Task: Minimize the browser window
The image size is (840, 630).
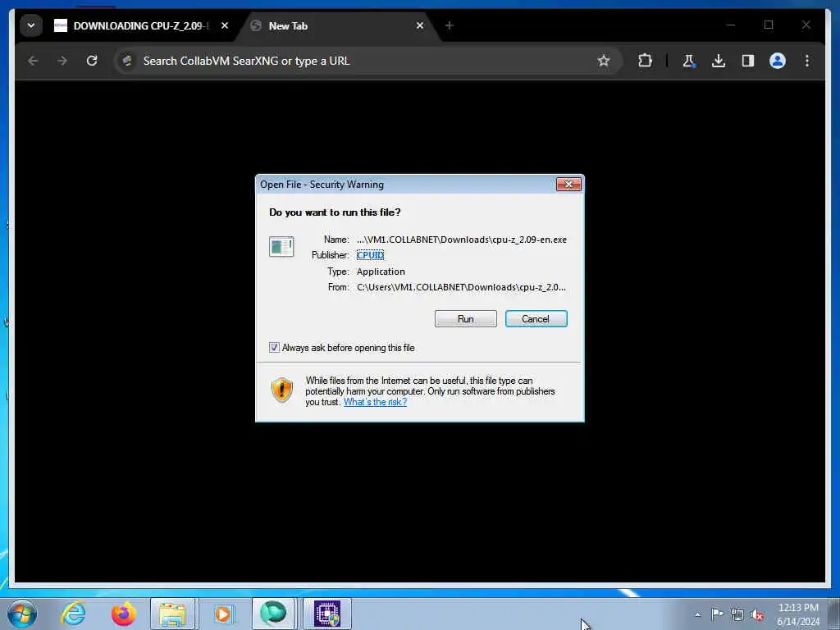Action: pyautogui.click(x=731, y=25)
